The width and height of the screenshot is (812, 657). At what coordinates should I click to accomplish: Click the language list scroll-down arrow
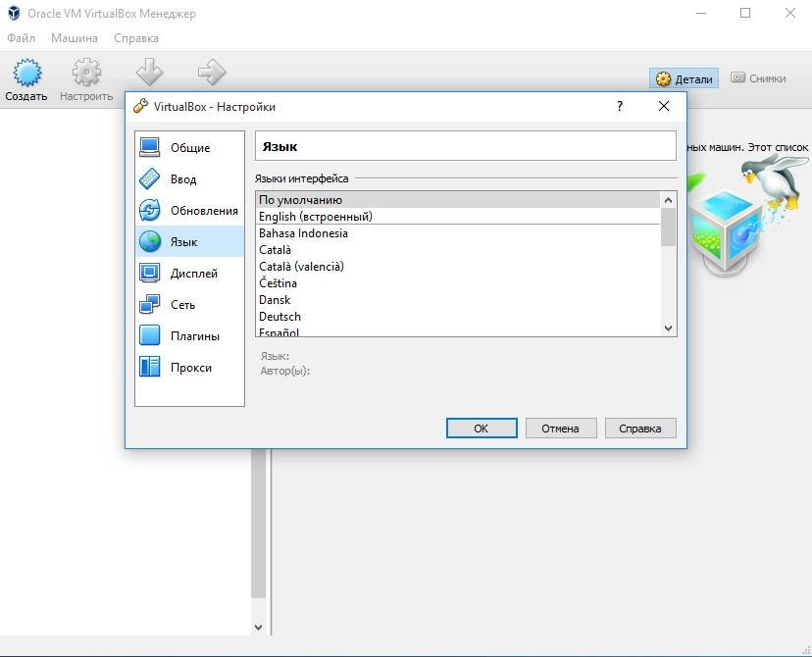[668, 328]
